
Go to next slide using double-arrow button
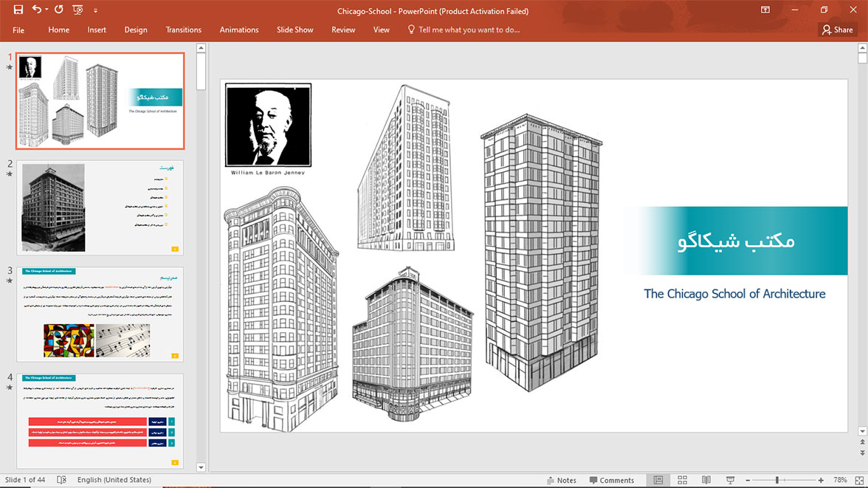pyautogui.click(x=862, y=453)
